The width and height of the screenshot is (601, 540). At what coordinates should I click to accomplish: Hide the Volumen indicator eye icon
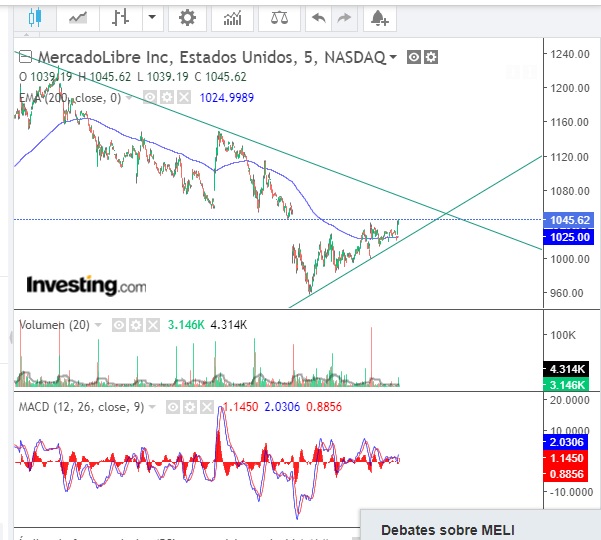tap(119, 325)
